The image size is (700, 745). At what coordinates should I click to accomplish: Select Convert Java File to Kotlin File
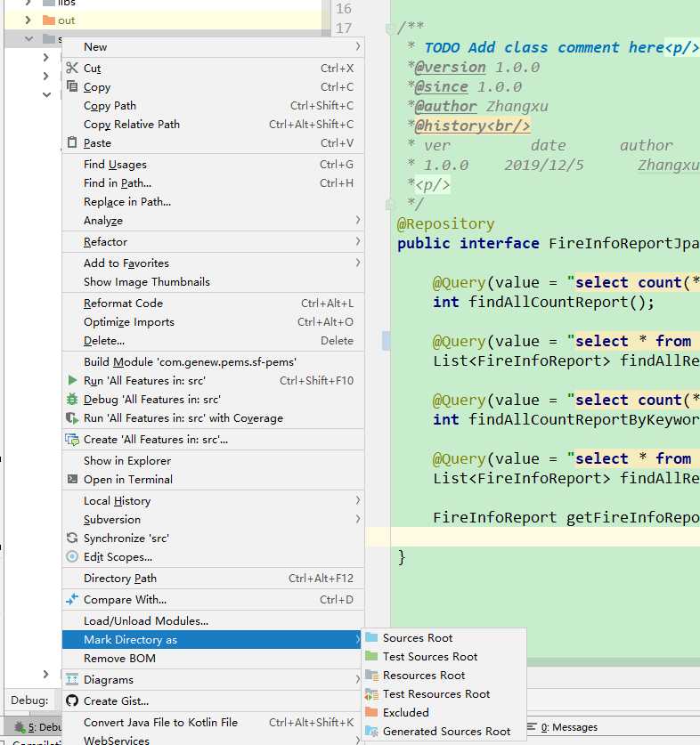[213, 722]
